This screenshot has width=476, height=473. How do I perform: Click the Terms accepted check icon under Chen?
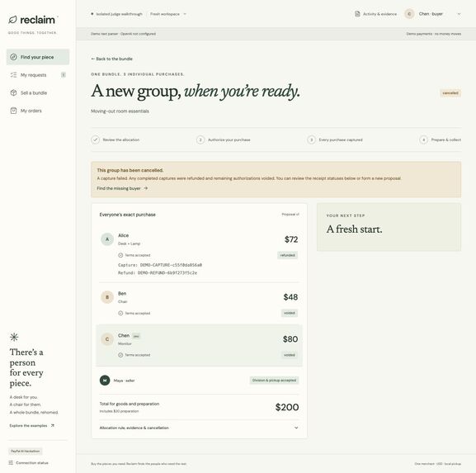click(120, 355)
